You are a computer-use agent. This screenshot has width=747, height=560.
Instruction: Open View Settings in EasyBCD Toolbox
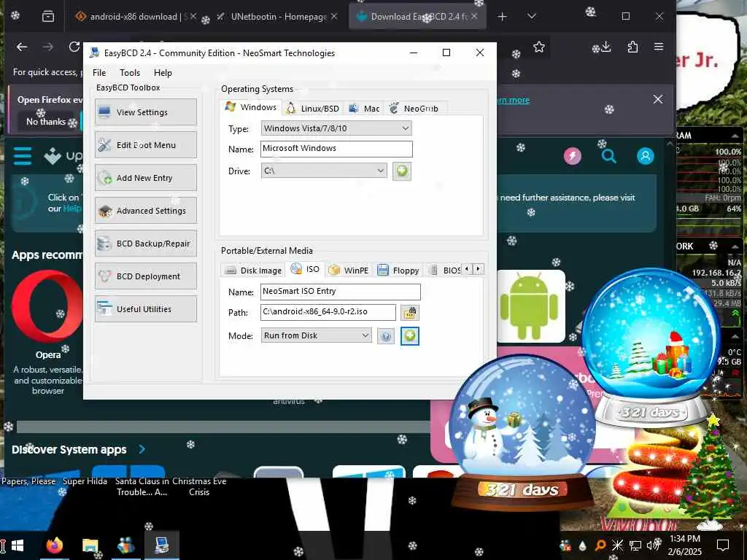tap(146, 112)
